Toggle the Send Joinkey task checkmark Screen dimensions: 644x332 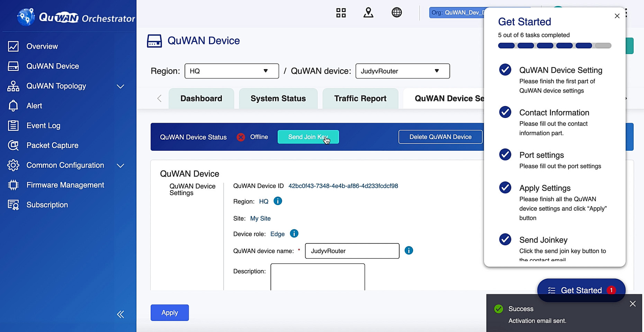tap(505, 239)
